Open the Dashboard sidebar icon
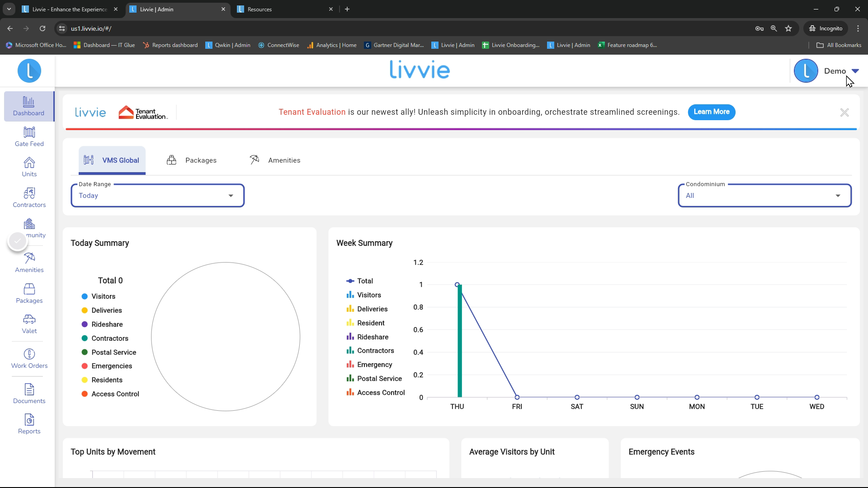Image resolution: width=868 pixels, height=488 pixels. click(28, 106)
